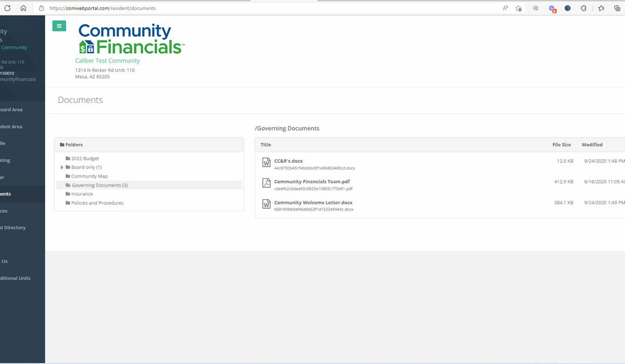The height and width of the screenshot is (364, 625).
Task: Open the browser extensions puzzle icon
Action: tap(583, 8)
